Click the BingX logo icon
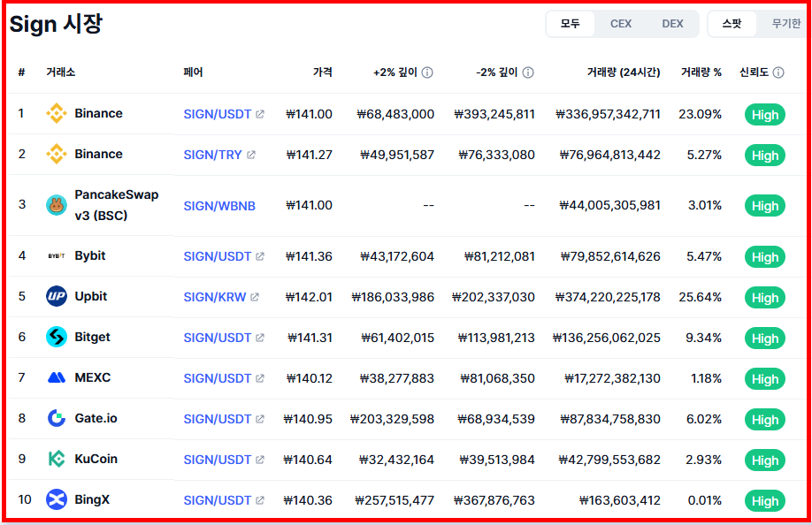Viewport: 812px width, 525px height. tap(56, 499)
